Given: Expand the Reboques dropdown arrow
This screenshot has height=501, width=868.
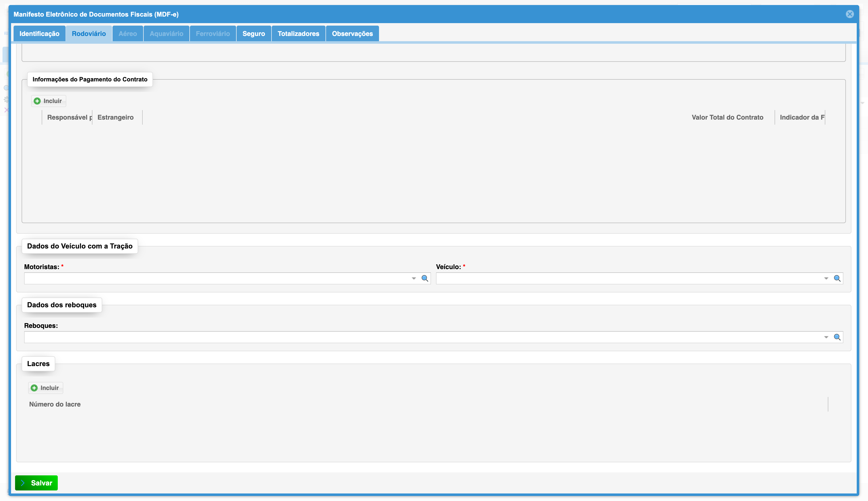Looking at the screenshot, I should [826, 337].
